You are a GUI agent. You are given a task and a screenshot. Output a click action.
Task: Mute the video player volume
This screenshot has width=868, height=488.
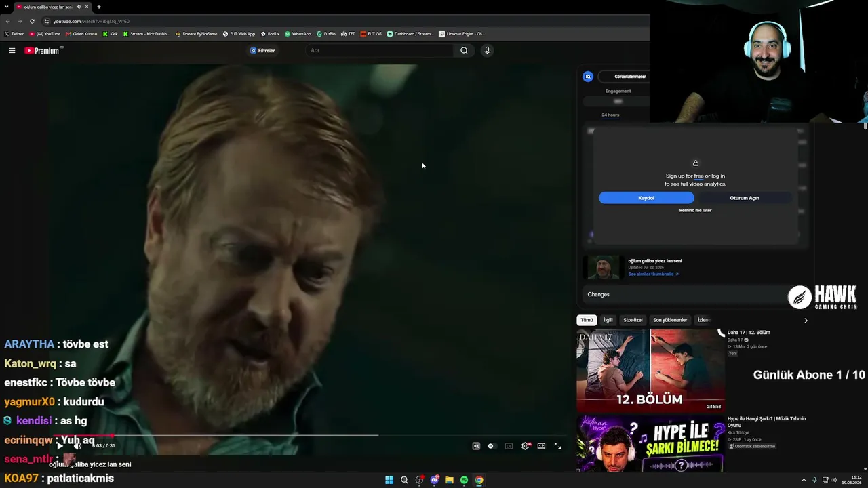click(x=77, y=445)
